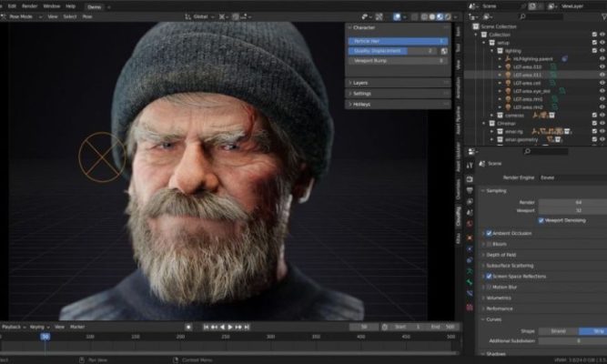This screenshot has height=364, width=607.
Task: Open the Render menu in top bar
Action: [30, 5]
